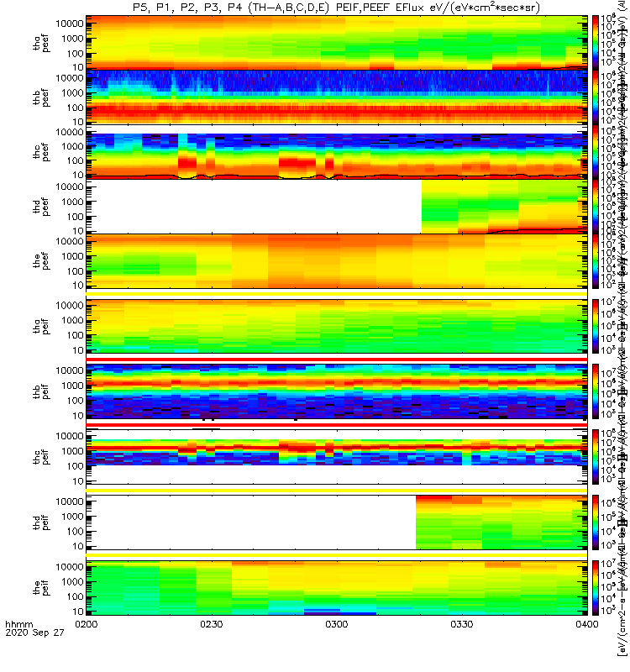Click the 0300 time axis label
The height and width of the screenshot is (672, 630).
pos(337,624)
